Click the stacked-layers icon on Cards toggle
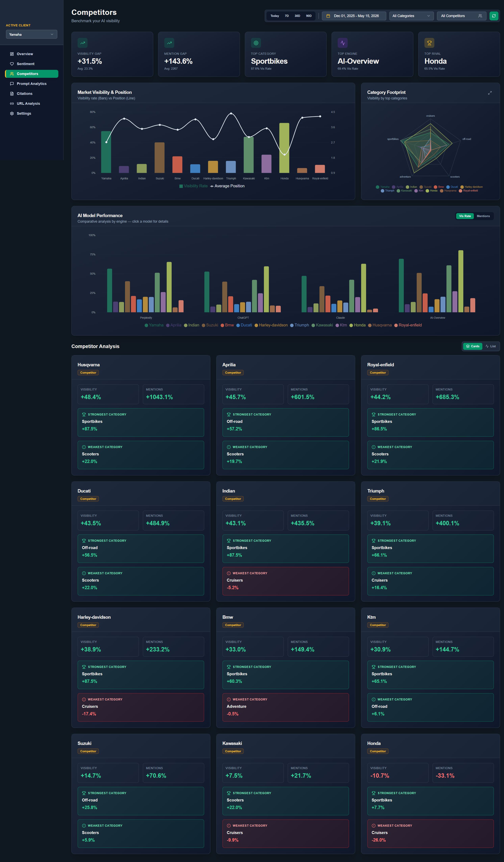 (468, 346)
